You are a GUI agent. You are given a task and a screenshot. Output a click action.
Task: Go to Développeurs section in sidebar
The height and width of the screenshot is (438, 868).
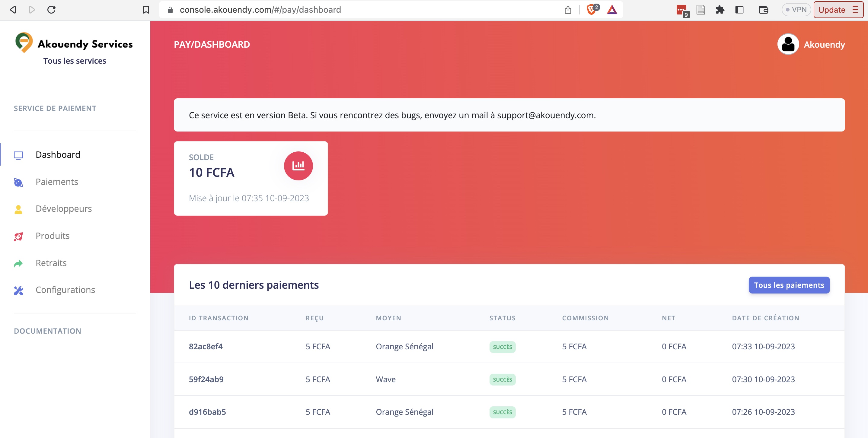tap(63, 209)
